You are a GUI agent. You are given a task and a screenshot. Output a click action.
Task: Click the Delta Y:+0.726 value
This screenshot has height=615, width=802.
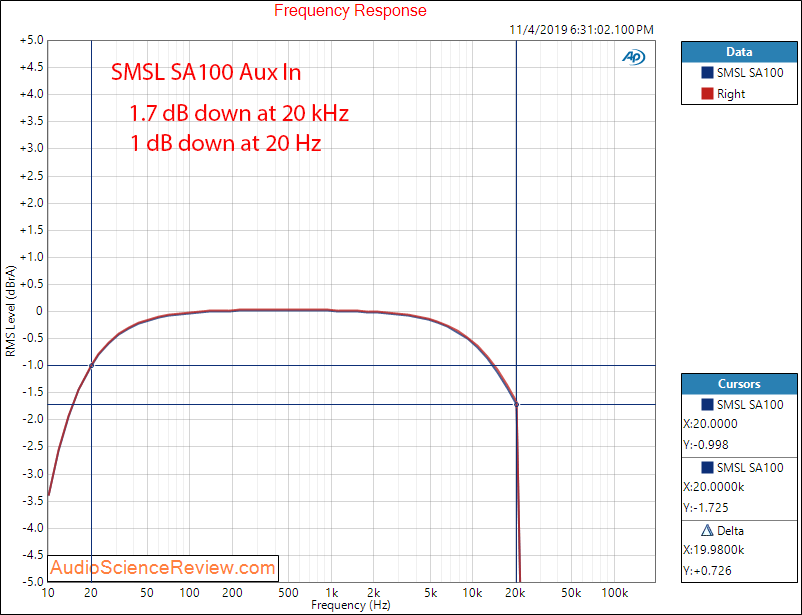[x=707, y=570]
